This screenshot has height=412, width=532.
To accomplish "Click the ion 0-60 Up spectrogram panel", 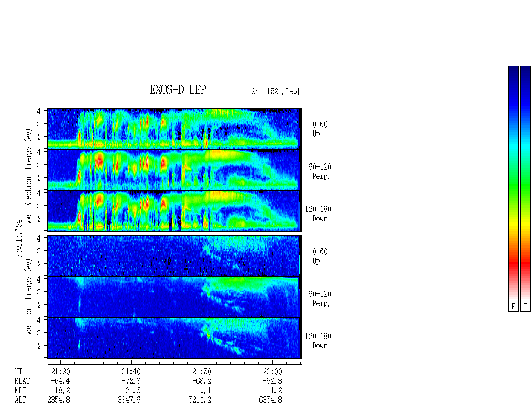I will click(x=174, y=256).
